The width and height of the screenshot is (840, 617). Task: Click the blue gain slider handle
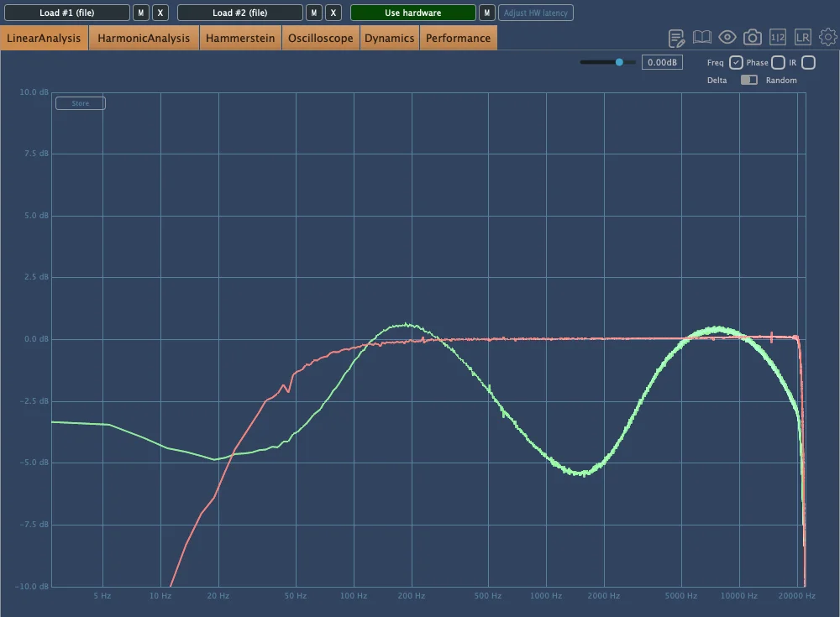pyautogui.click(x=620, y=62)
